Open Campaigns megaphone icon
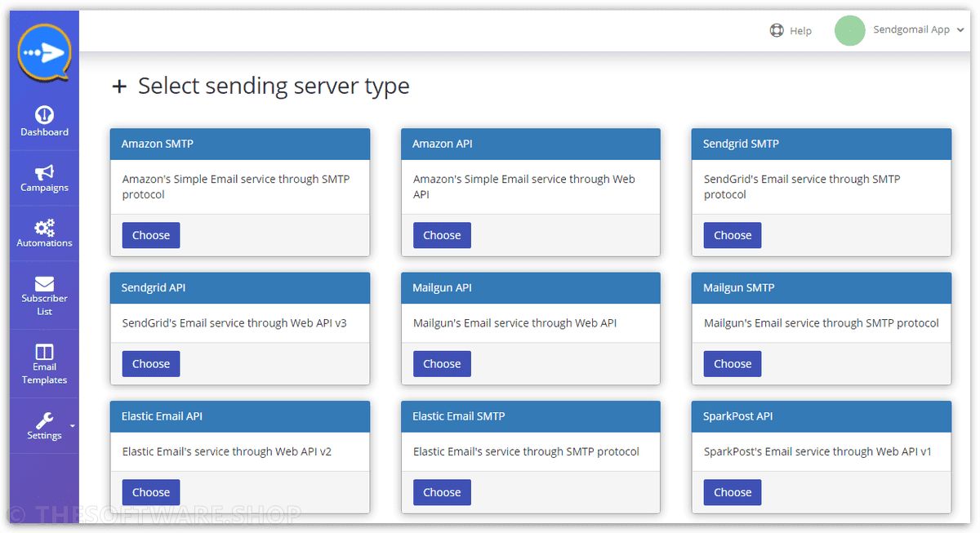980x533 pixels. [x=44, y=171]
